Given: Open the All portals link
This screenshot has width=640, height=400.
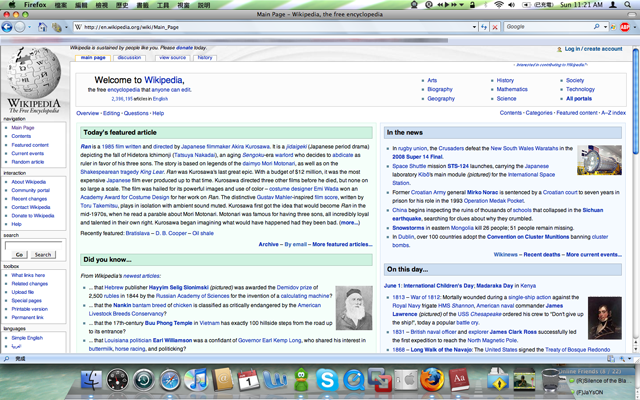Looking at the screenshot, I should click(578, 98).
